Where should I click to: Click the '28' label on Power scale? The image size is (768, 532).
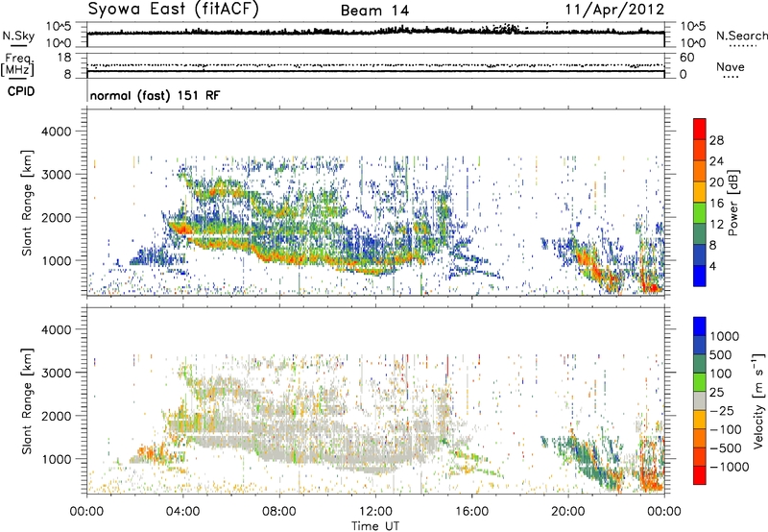pyautogui.click(x=716, y=140)
